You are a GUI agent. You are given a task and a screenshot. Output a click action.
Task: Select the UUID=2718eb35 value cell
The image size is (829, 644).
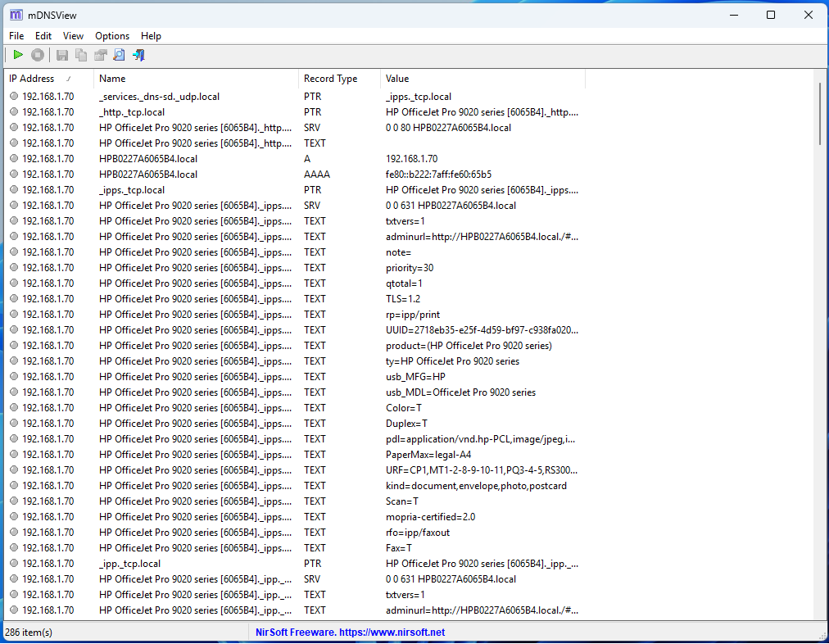pyautogui.click(x=482, y=330)
